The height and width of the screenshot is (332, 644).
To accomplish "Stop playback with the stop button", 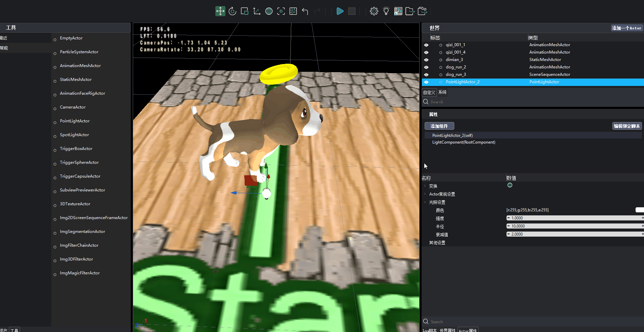I will pos(352,11).
